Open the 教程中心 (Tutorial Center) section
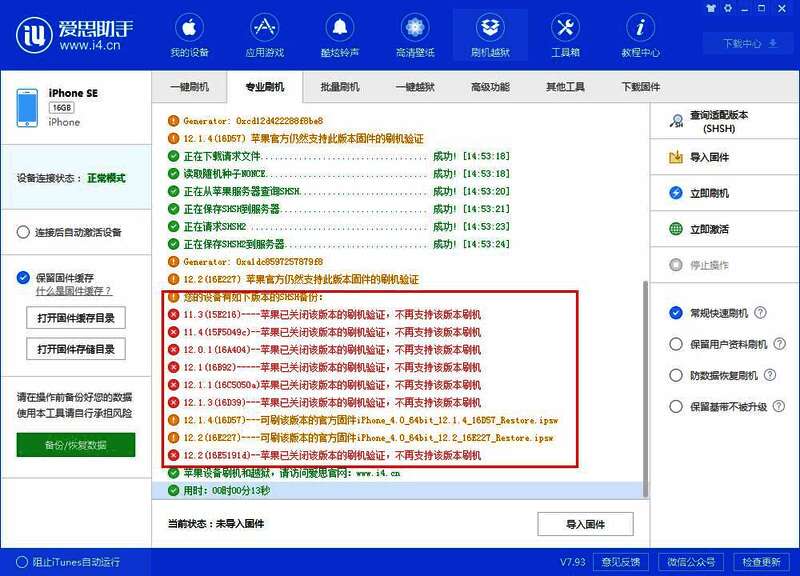800x576 pixels. click(640, 26)
